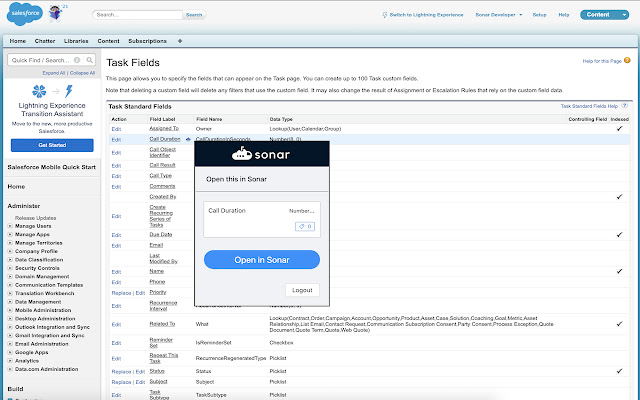Click the plus icon to add tabs

tap(180, 41)
